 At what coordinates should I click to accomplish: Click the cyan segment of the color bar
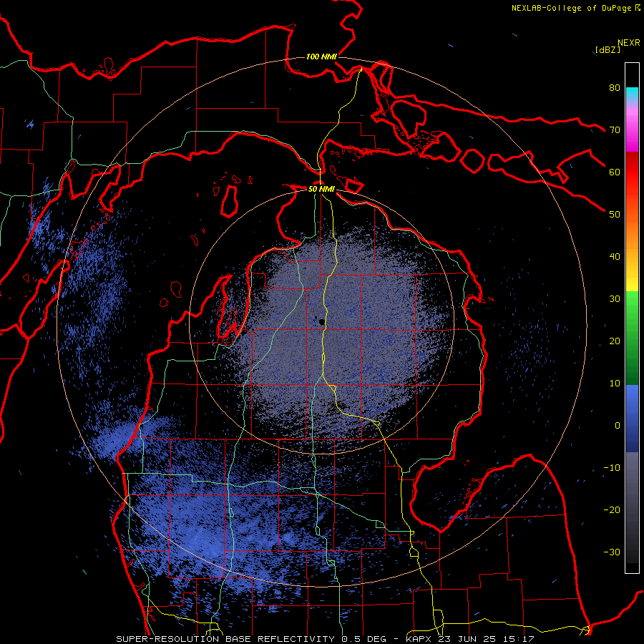tap(632, 94)
